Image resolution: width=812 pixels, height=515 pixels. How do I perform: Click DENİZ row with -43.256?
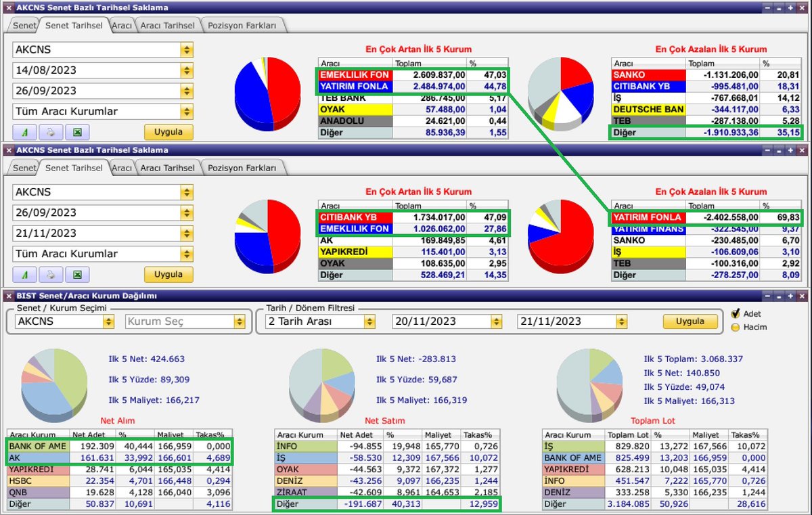tap(387, 481)
